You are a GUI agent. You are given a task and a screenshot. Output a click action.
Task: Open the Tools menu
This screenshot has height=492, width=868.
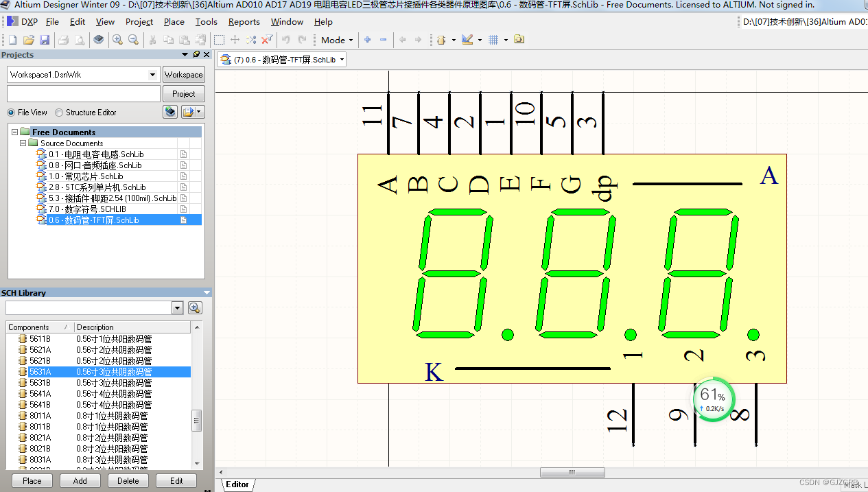click(x=206, y=21)
